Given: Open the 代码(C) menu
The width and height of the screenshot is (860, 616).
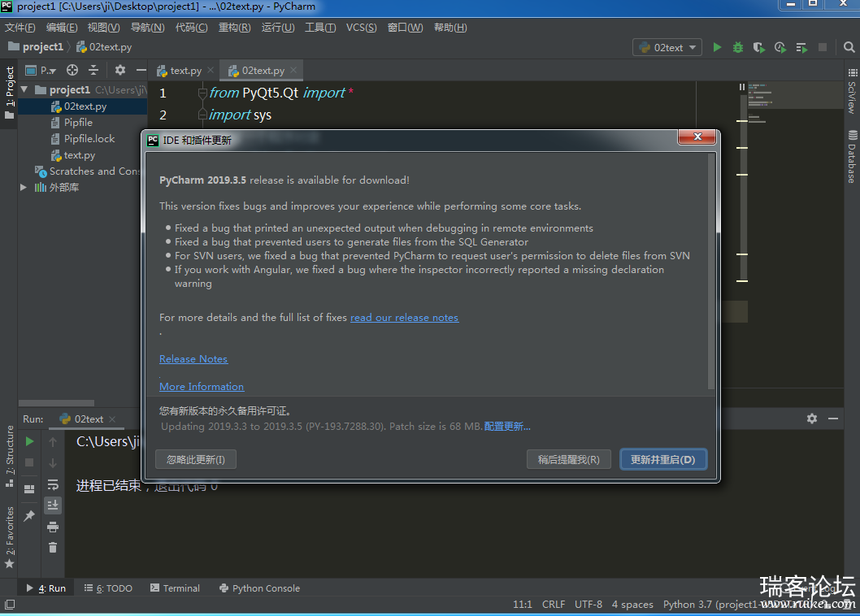Looking at the screenshot, I should [x=191, y=28].
